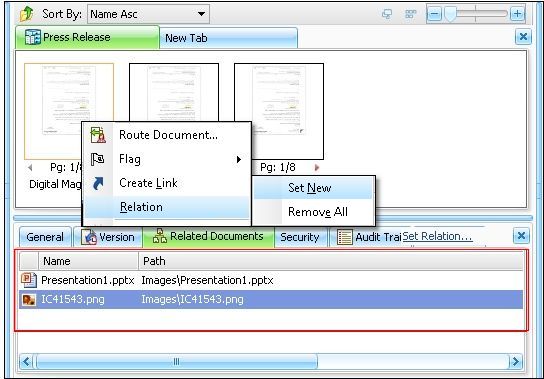Open the Audit Trail tab
544x379 pixels.
pyautogui.click(x=366, y=237)
